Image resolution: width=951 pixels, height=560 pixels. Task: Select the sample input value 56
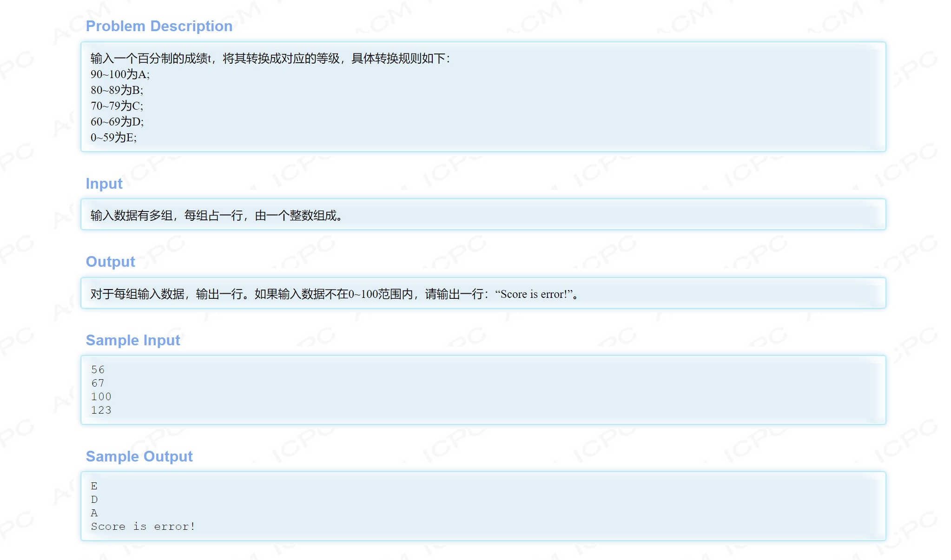[98, 369]
